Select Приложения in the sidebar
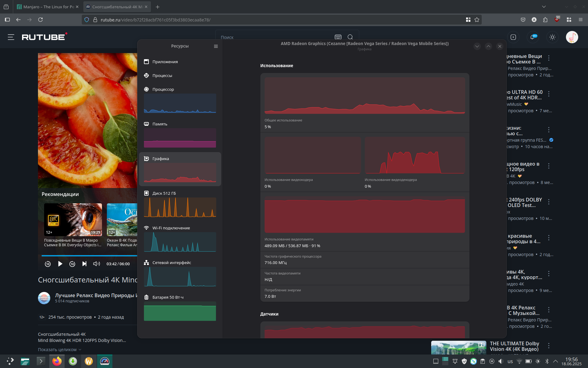Image resolution: width=588 pixels, height=368 pixels. pyautogui.click(x=165, y=62)
